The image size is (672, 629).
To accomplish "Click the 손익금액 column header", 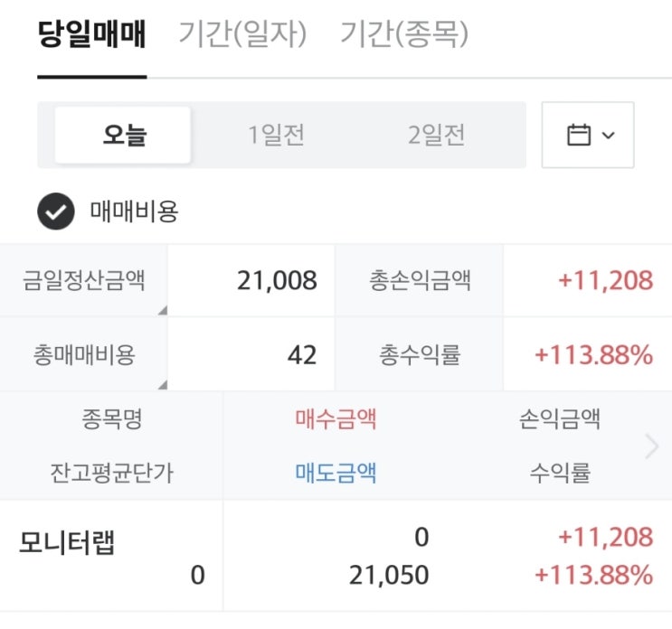I will coord(560,419).
